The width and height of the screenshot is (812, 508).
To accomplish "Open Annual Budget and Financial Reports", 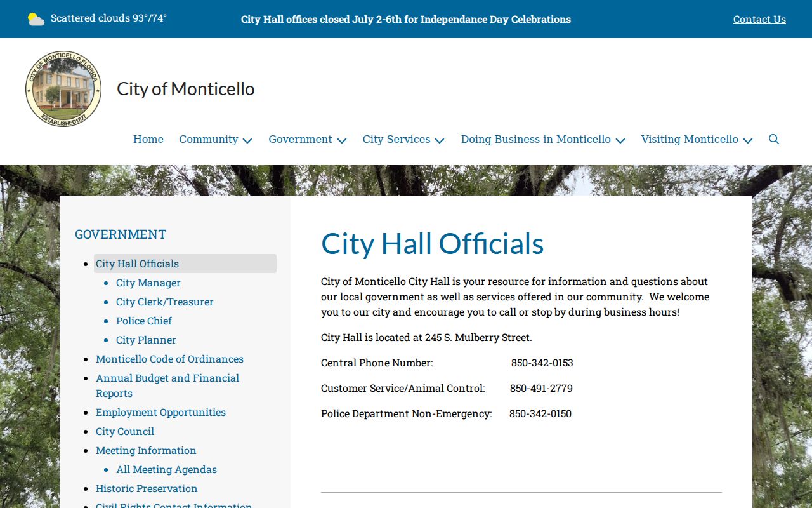I will 167,385.
